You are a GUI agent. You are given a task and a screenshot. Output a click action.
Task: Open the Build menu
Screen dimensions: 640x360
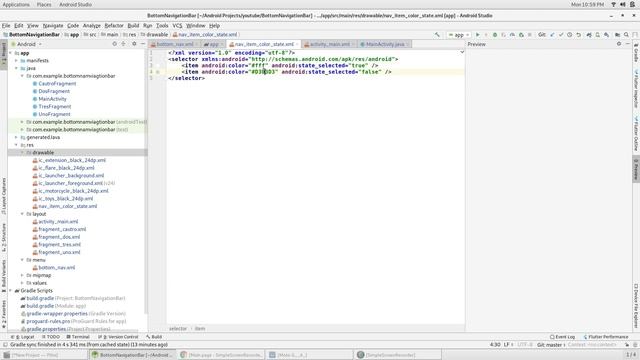[x=133, y=25]
